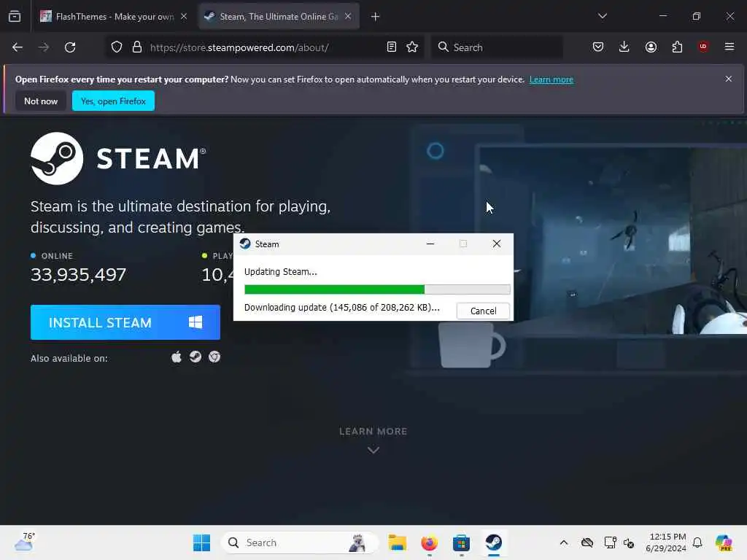Open the notifications bell icon
This screenshot has height=560, width=747.
click(x=697, y=542)
